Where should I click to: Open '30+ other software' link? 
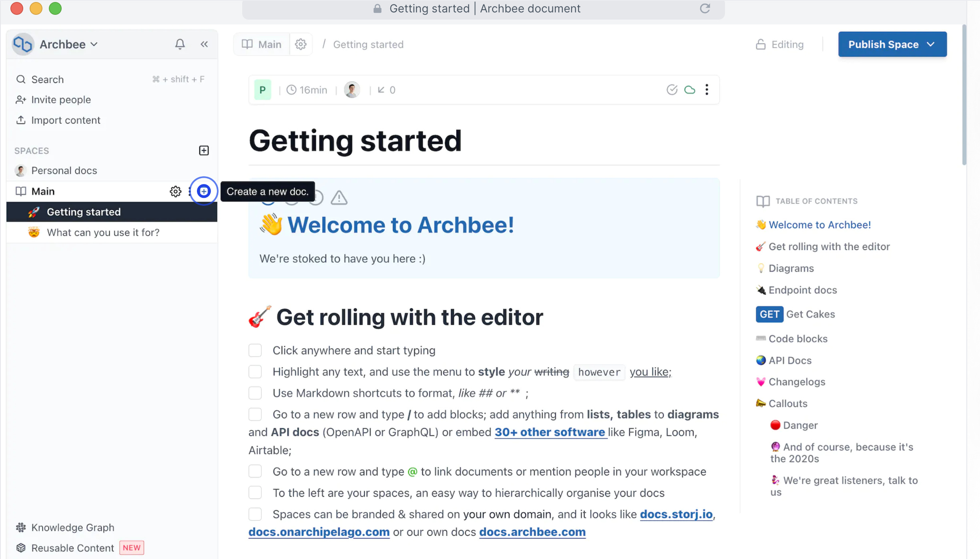coord(550,432)
